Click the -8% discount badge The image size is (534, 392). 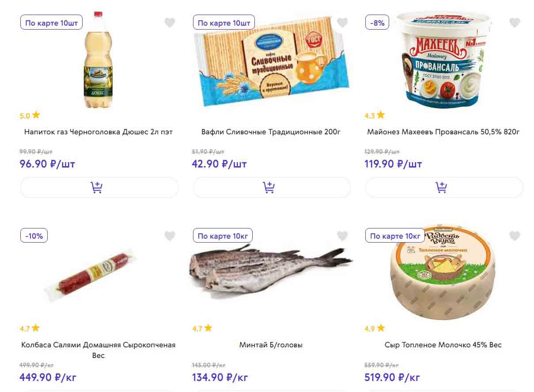377,23
